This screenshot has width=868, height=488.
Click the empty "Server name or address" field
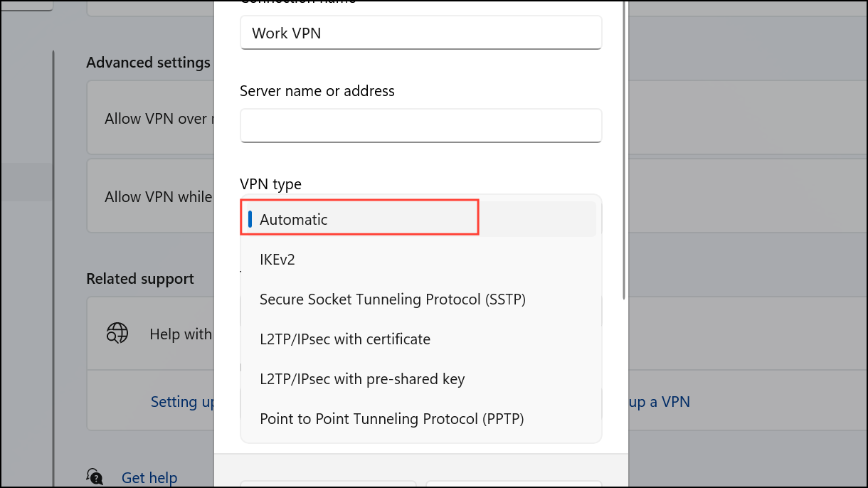(421, 125)
